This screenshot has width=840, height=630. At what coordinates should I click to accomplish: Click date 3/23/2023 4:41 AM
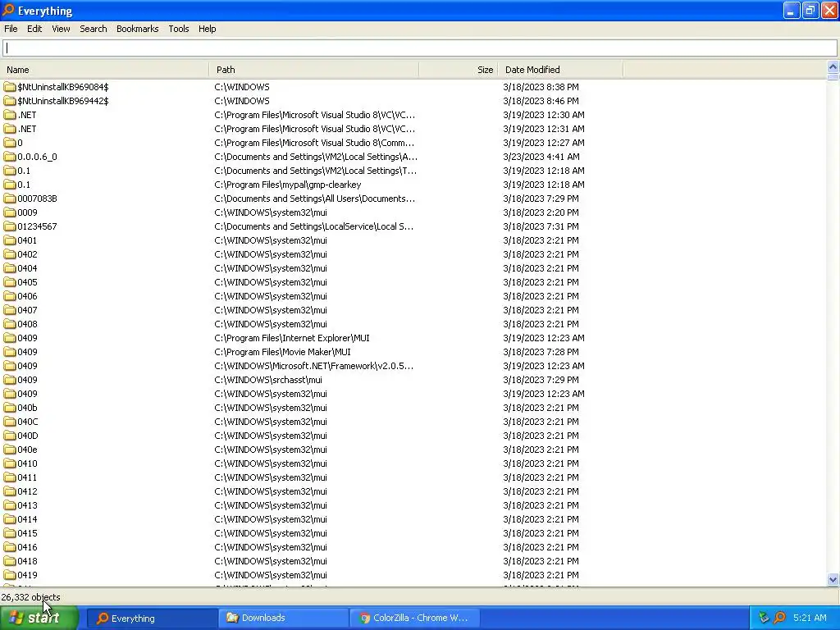(x=541, y=157)
